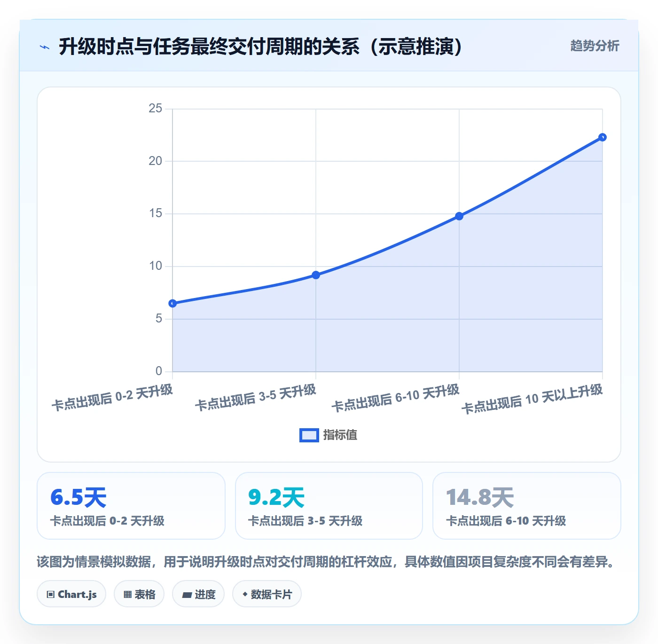Click the Chart.js tag chip
Image resolution: width=658 pixels, height=644 pixels.
[x=71, y=594]
